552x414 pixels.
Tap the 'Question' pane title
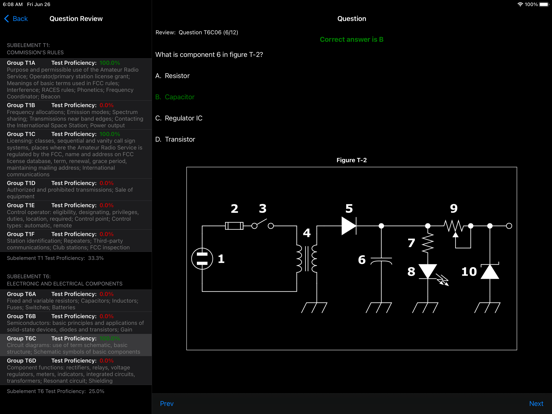[352, 19]
